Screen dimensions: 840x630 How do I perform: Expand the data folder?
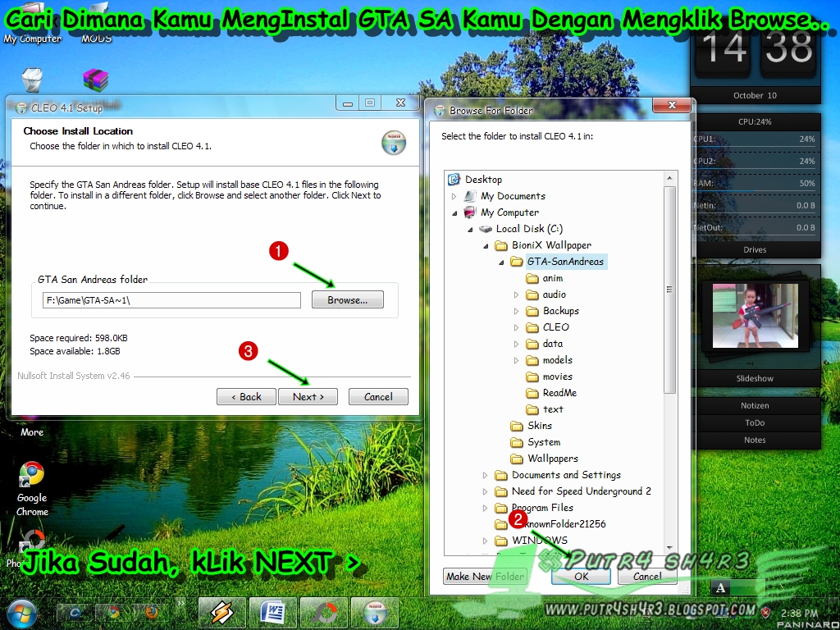tap(517, 344)
